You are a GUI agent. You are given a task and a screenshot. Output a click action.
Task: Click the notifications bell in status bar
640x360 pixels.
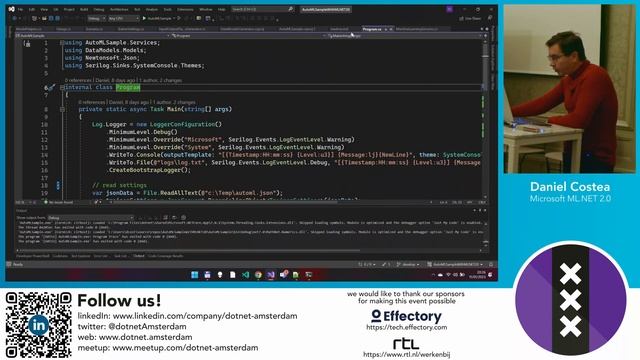[491, 264]
